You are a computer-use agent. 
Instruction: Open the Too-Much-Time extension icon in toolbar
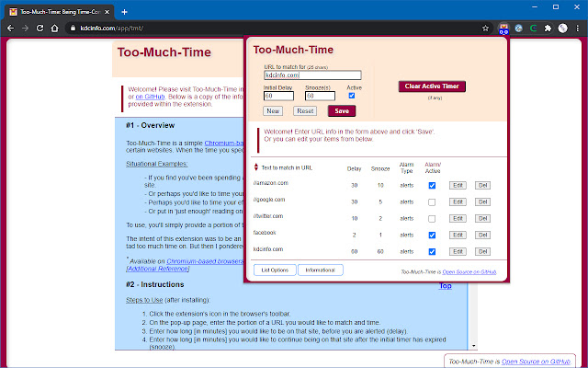click(503, 29)
